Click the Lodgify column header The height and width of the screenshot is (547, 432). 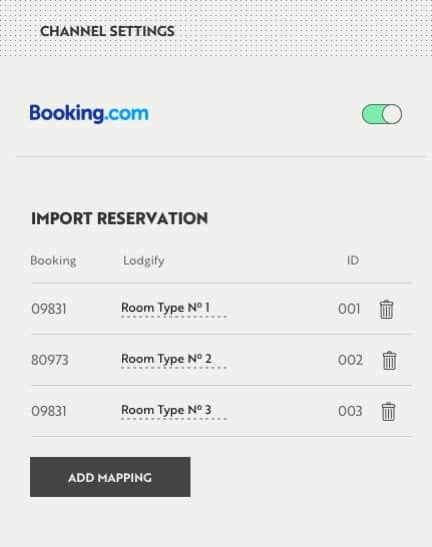pos(144,261)
